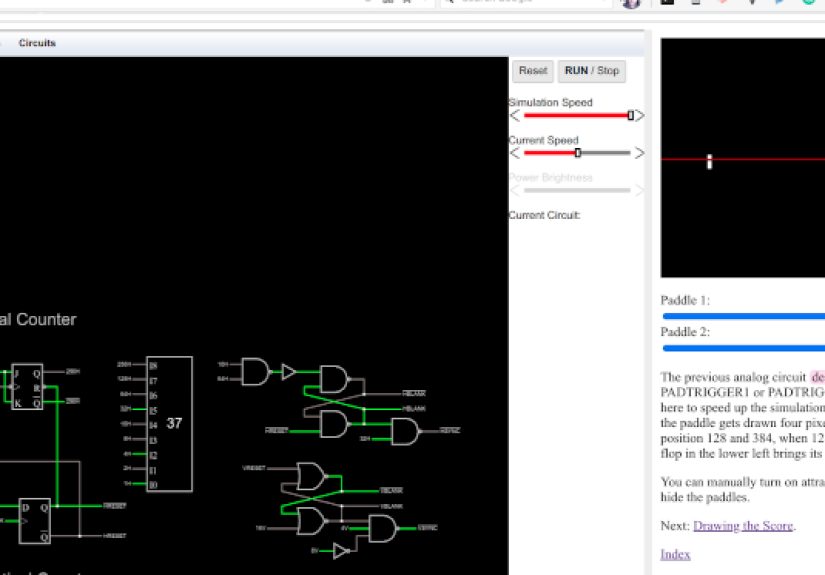The image size is (825, 575).
Task: Select the AND gate outputting VSYNC
Action: click(383, 529)
